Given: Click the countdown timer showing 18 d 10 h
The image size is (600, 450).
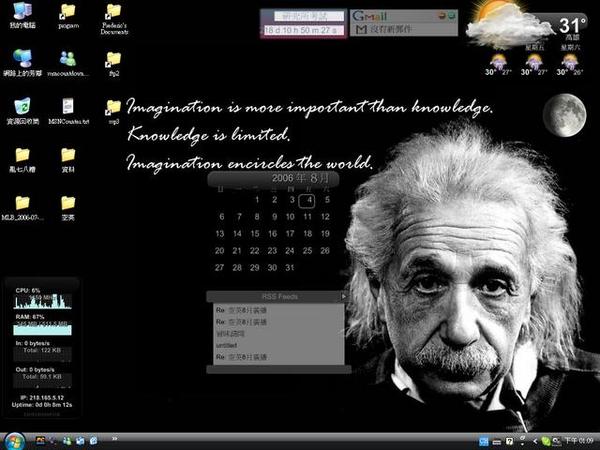Looking at the screenshot, I should coord(304,30).
